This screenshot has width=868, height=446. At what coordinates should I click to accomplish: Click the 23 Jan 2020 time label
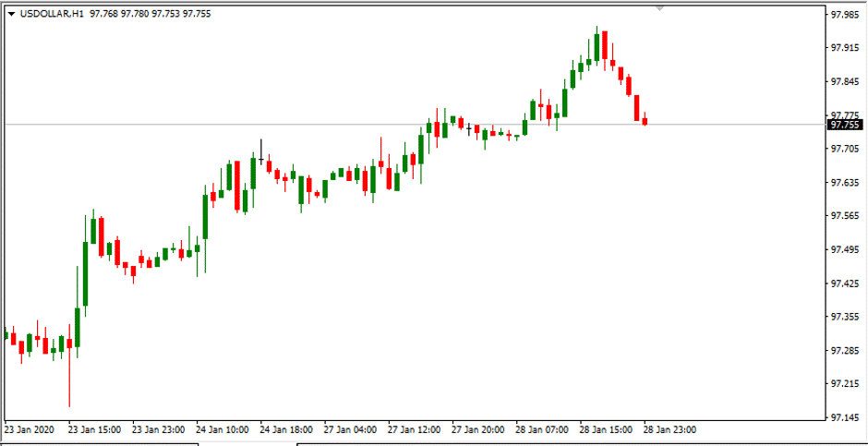(x=29, y=429)
